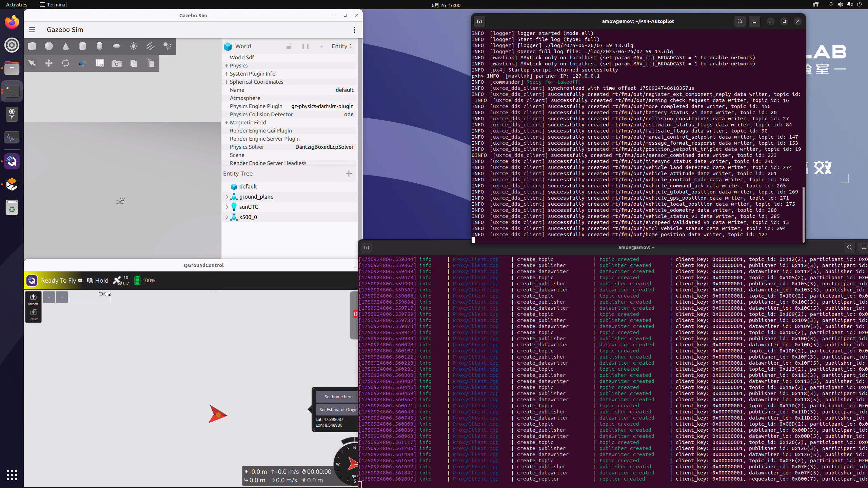Screen dimensions: 868x488
Task: Add a spot light in Gazebo
Action: point(167,46)
